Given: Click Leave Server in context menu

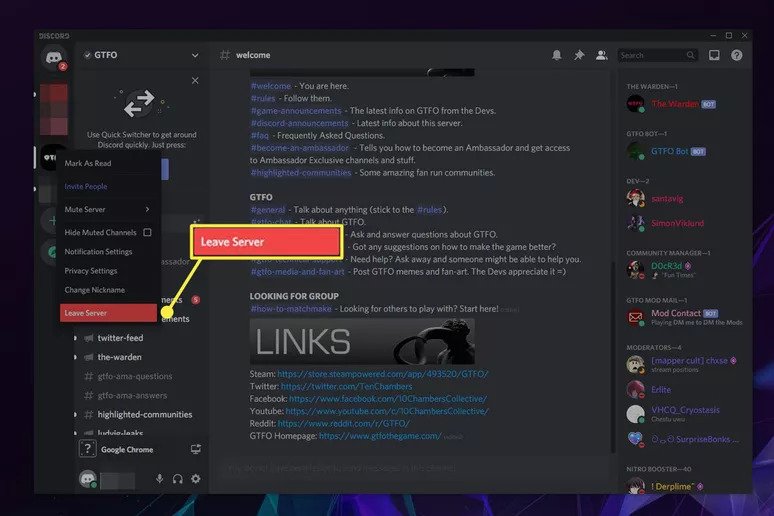Looking at the screenshot, I should click(x=108, y=313).
